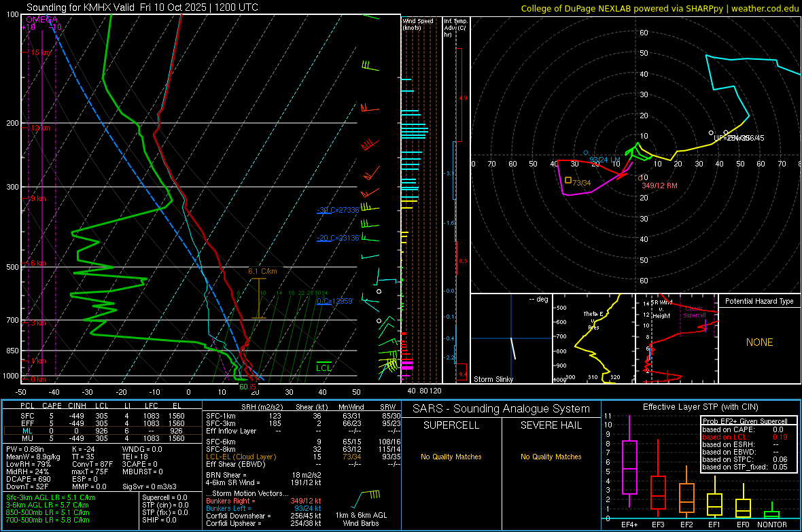
Task: Click the PW = 0.68in value
Action: pos(25,449)
